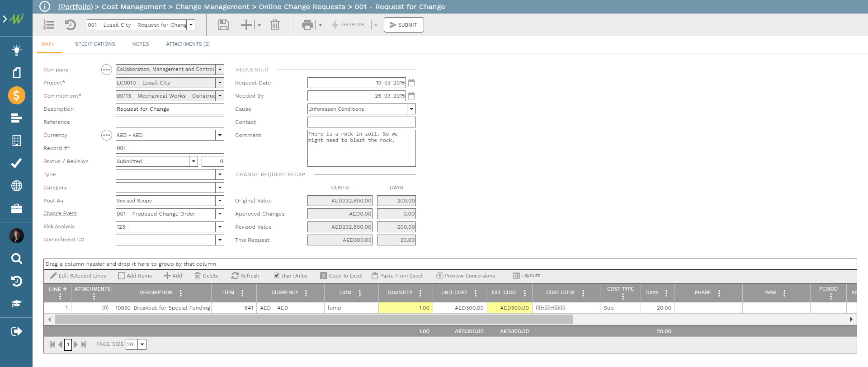Image resolution: width=868 pixels, height=367 pixels.
Task: Click the Submit button
Action: 404,25
